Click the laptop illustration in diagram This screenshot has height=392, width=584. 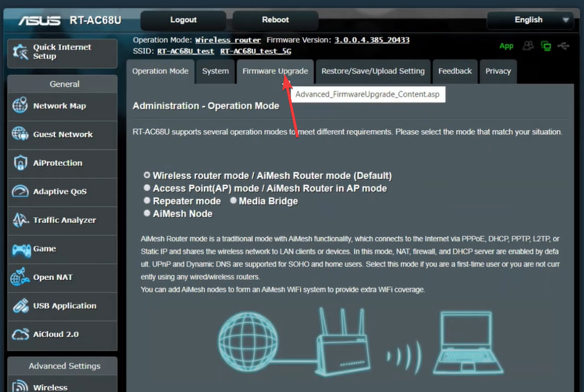pyautogui.click(x=468, y=342)
